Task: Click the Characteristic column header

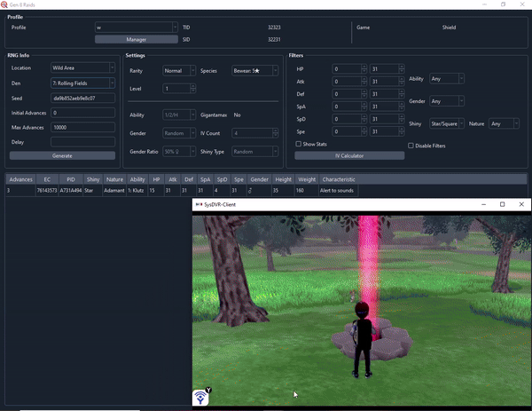Action: point(339,179)
